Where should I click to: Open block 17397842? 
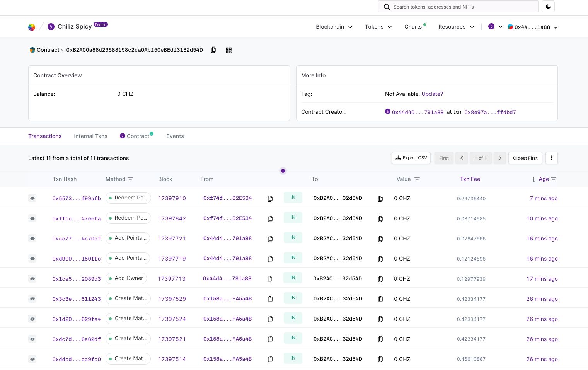point(172,218)
